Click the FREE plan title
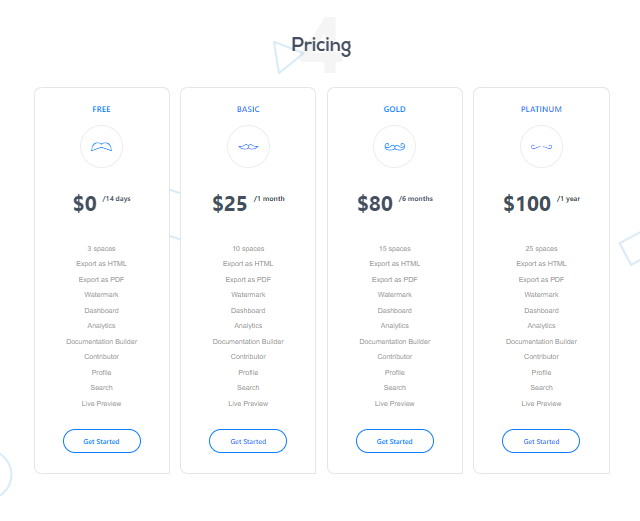 coord(101,109)
